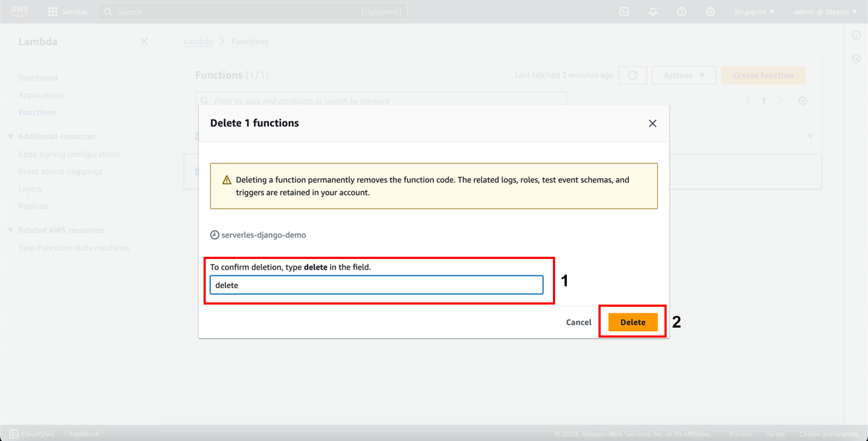The image size is (868, 441).
Task: Open the top bar settings gear
Action: [x=710, y=12]
